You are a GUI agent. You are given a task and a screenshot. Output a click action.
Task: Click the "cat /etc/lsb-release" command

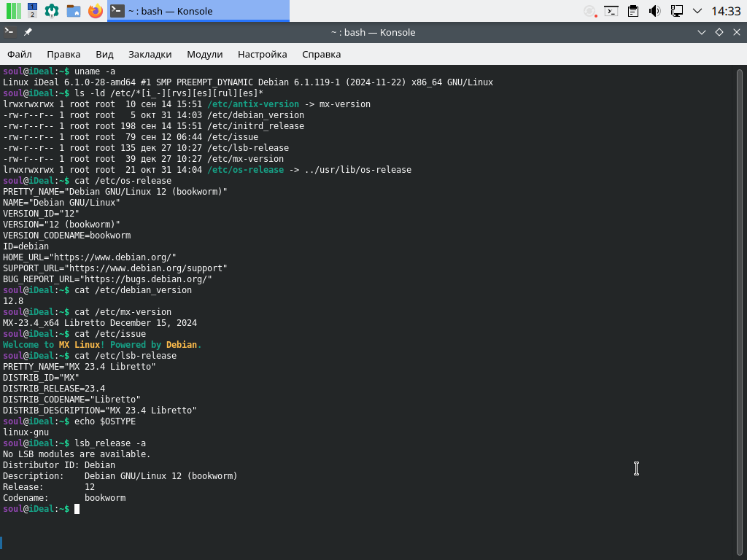point(125,356)
